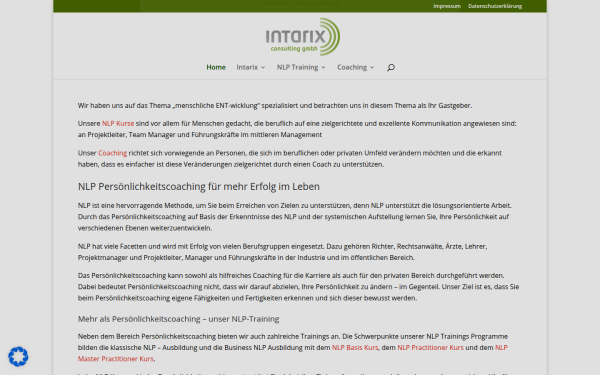This screenshot has height=375, width=600.
Task: Follow the red Coaching link in paragraph
Action: coord(112,153)
